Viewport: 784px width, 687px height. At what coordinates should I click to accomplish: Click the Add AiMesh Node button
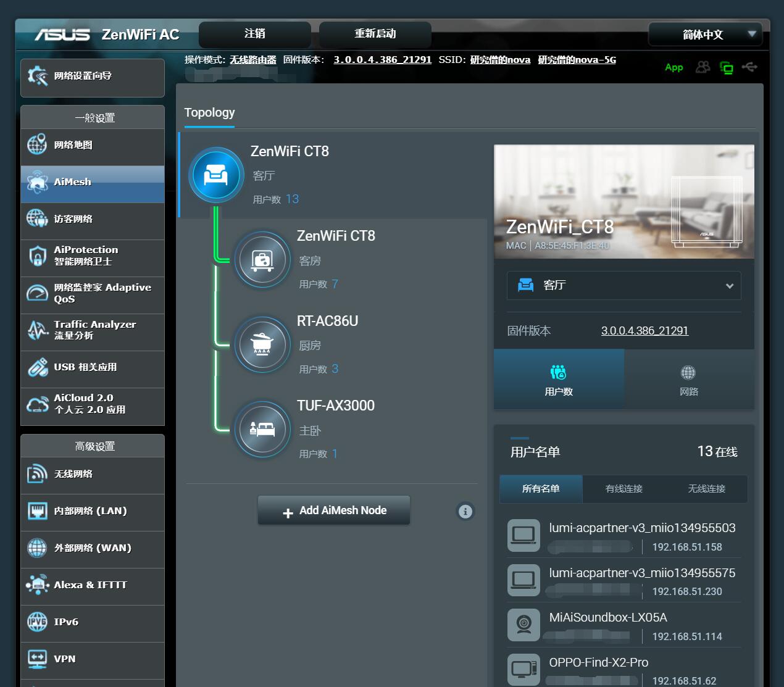coord(334,510)
